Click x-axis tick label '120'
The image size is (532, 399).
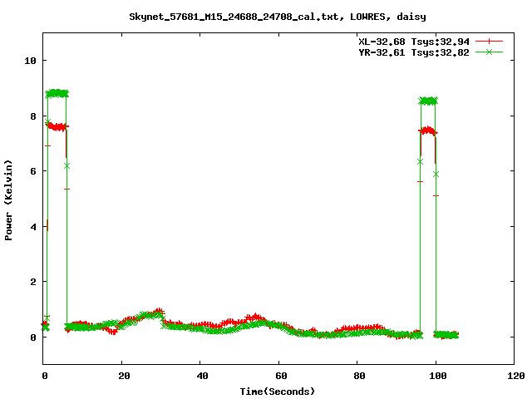pos(516,376)
